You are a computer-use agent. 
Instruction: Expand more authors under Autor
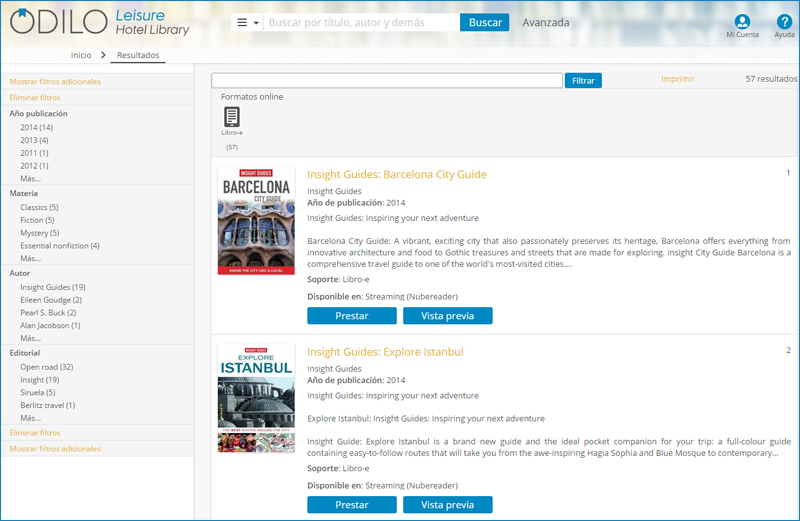coord(30,338)
